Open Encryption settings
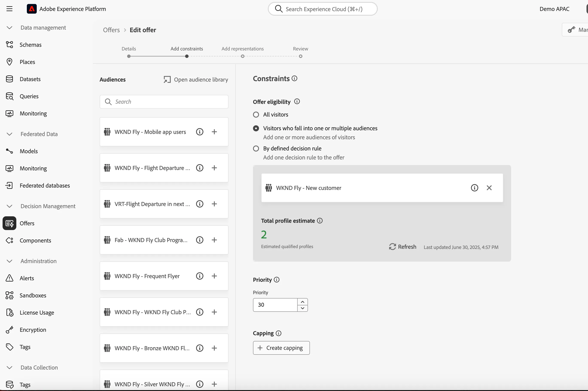Image resolution: width=588 pixels, height=391 pixels. 33,330
